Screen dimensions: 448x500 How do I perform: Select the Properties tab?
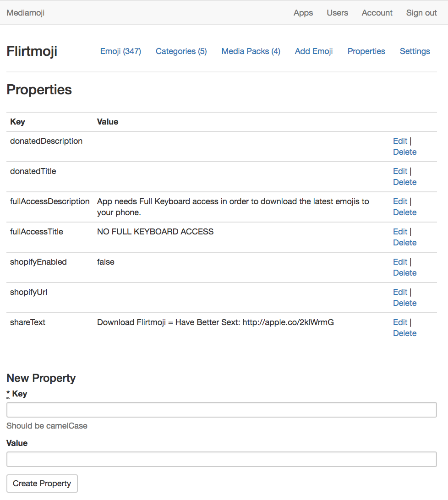(366, 51)
